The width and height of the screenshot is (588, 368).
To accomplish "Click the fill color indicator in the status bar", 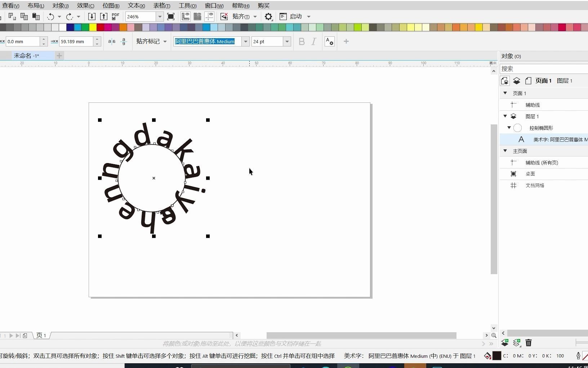I will click(x=496, y=356).
